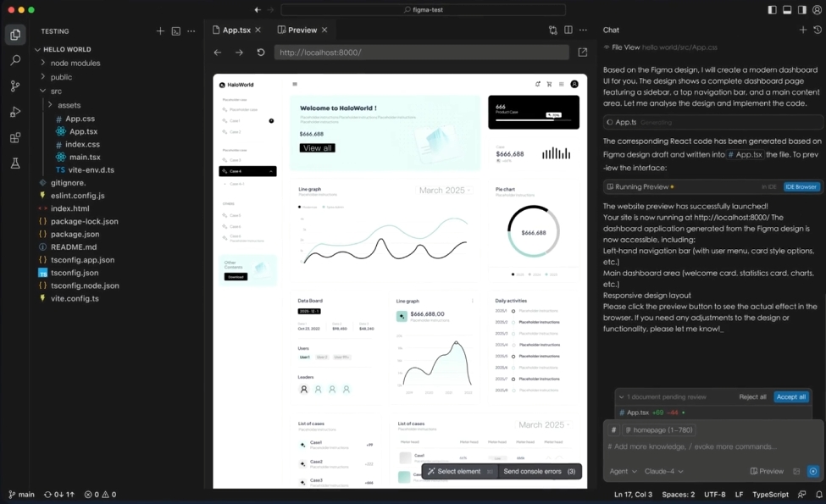
Task: Open preview in external browser
Action: 583,53
